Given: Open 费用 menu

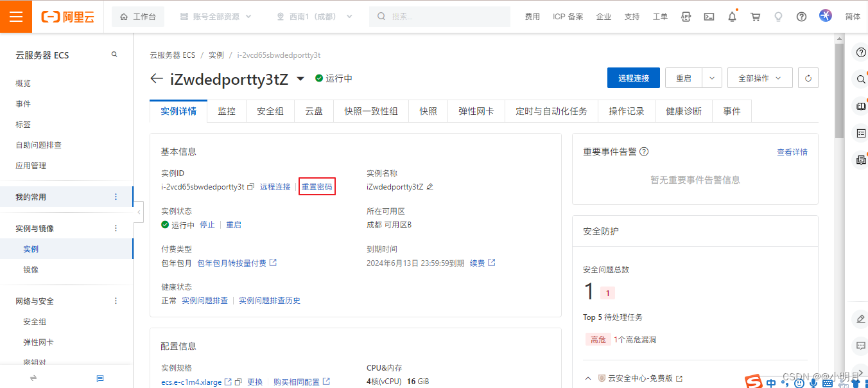Looking at the screenshot, I should pyautogui.click(x=532, y=17).
